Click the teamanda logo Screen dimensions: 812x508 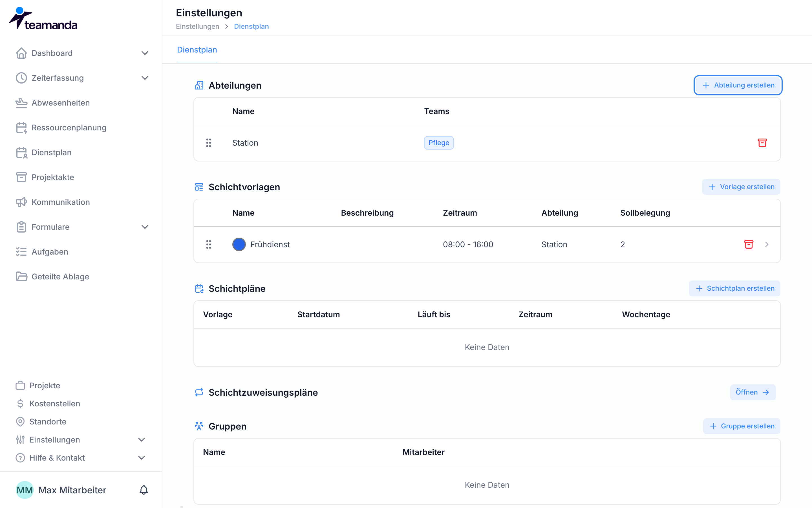[43, 18]
